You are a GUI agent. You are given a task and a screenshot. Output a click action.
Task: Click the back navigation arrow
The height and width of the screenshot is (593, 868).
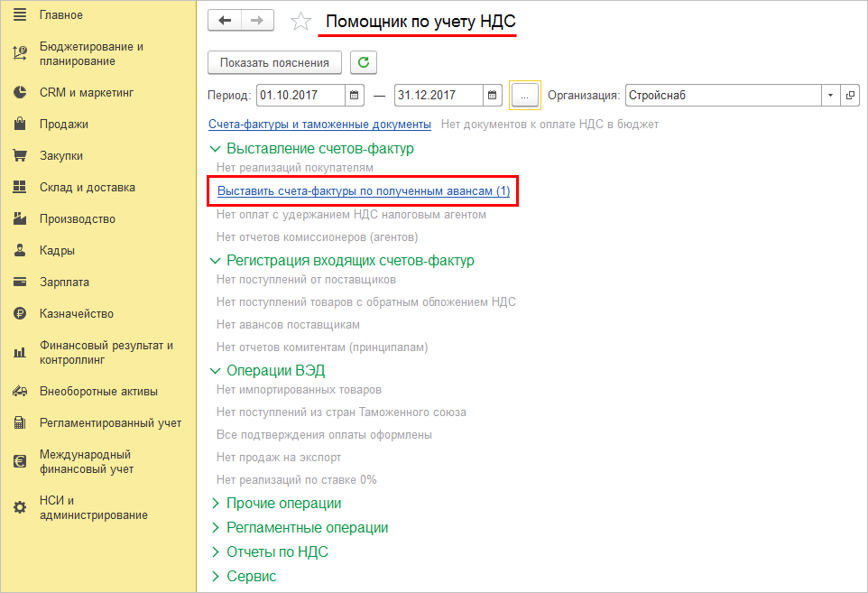225,21
